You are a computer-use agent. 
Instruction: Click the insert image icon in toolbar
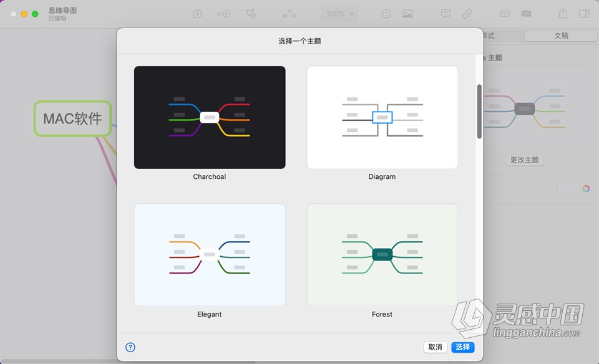(x=408, y=13)
